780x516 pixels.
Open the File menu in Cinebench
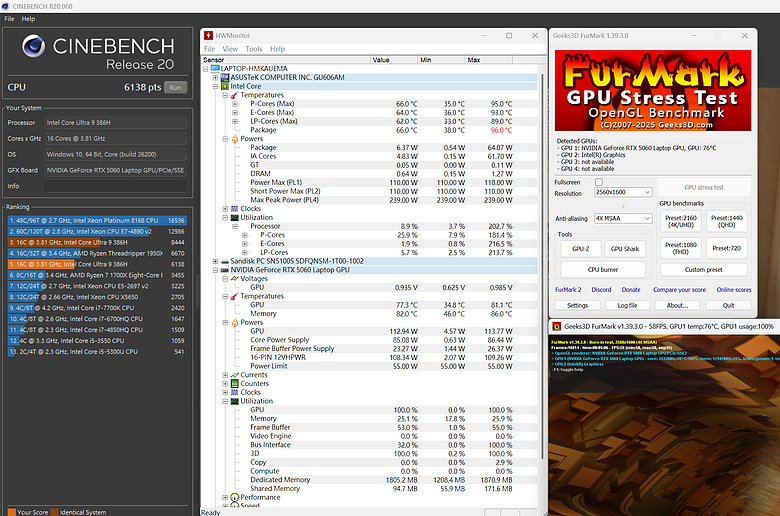pos(9,19)
